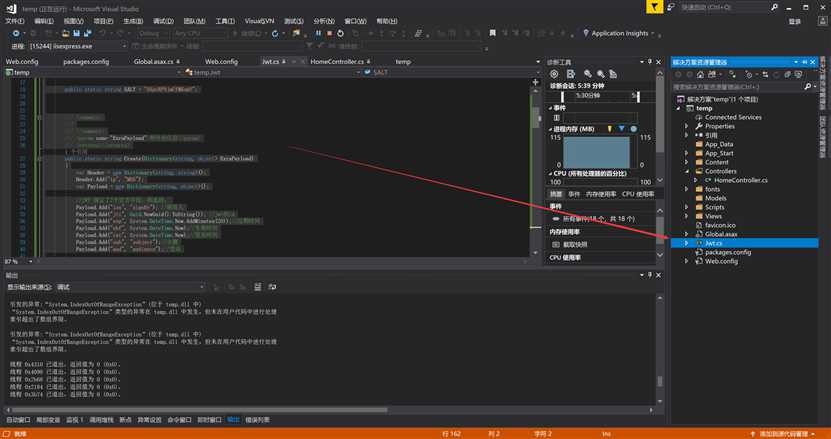Image resolution: width=831 pixels, height=439 pixels.
Task: Collapse the 进程内存 (MB) section
Action: [x=550, y=129]
